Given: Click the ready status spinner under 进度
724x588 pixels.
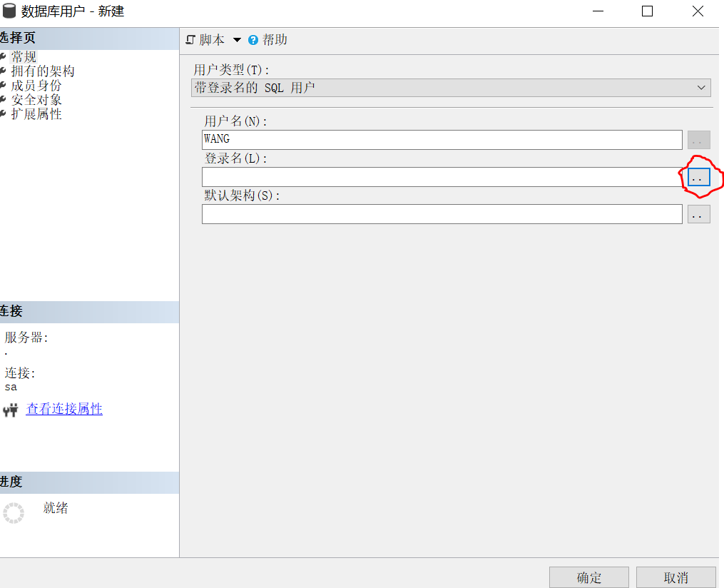Looking at the screenshot, I should tap(14, 512).
